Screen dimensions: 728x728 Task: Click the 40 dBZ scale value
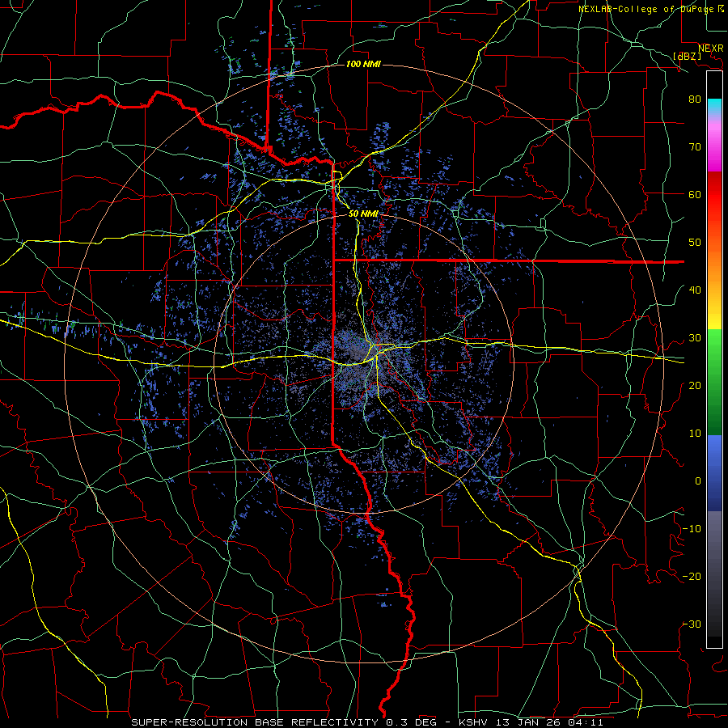(695, 290)
